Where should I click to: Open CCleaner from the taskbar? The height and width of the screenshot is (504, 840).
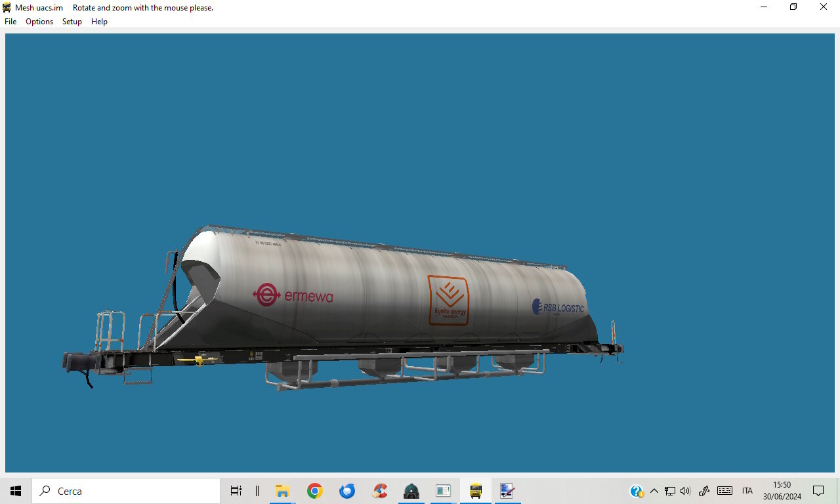coord(379,491)
